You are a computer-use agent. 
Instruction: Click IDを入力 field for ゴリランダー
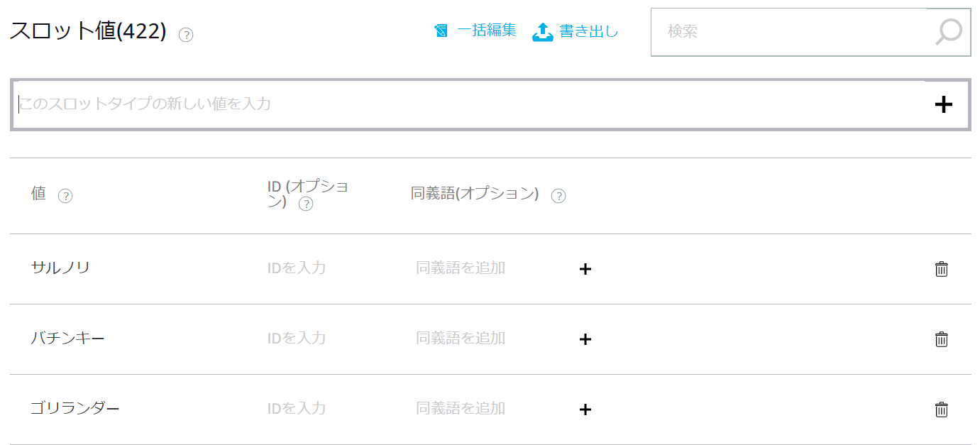tap(297, 409)
